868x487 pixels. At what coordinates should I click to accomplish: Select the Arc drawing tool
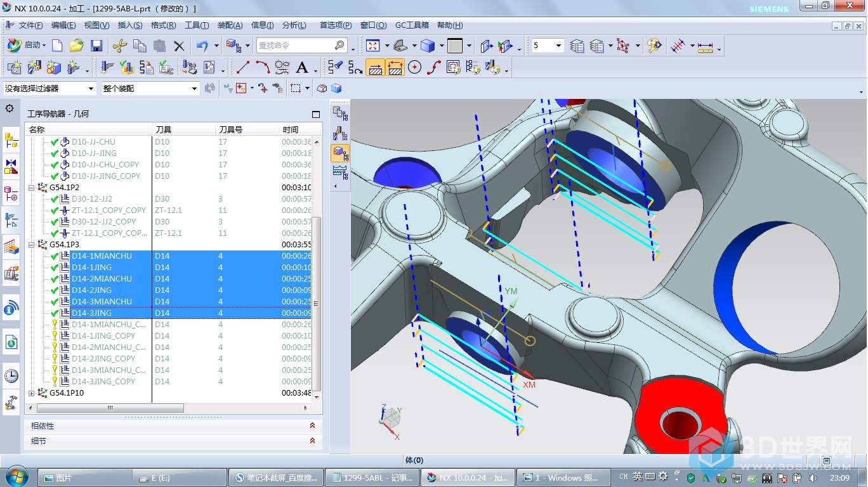point(262,67)
